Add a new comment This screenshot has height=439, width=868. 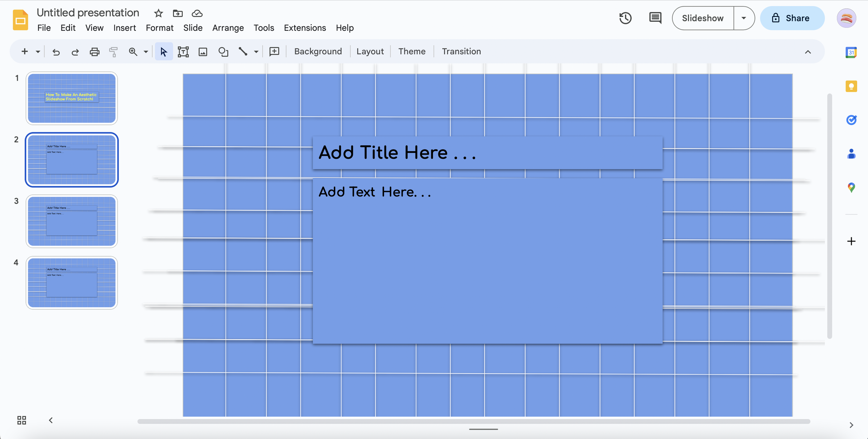[x=274, y=51]
